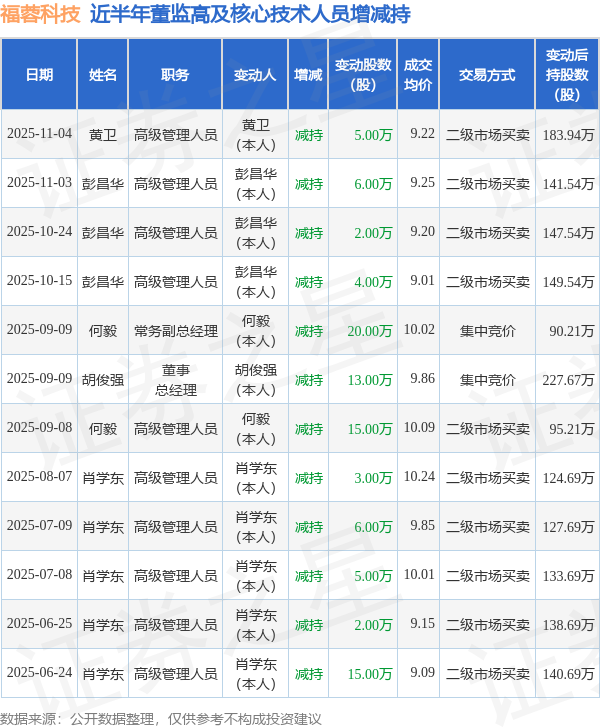Select date cell 2025-10-15
The height and width of the screenshot is (728, 600).
pyautogui.click(x=39, y=280)
